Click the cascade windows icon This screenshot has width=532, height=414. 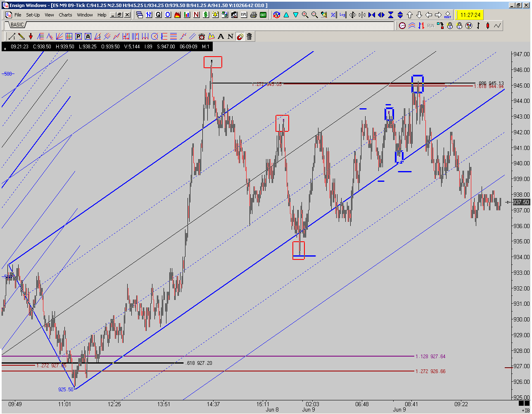point(139,15)
